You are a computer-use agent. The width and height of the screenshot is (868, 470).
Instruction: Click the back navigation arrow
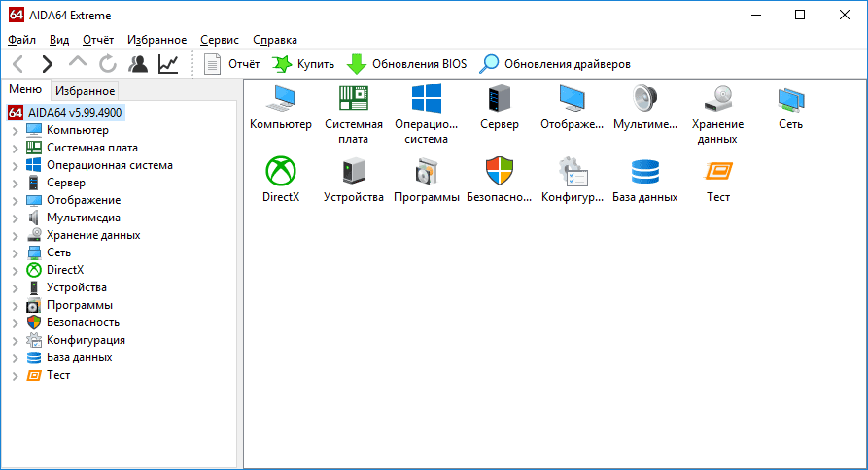pyautogui.click(x=17, y=64)
